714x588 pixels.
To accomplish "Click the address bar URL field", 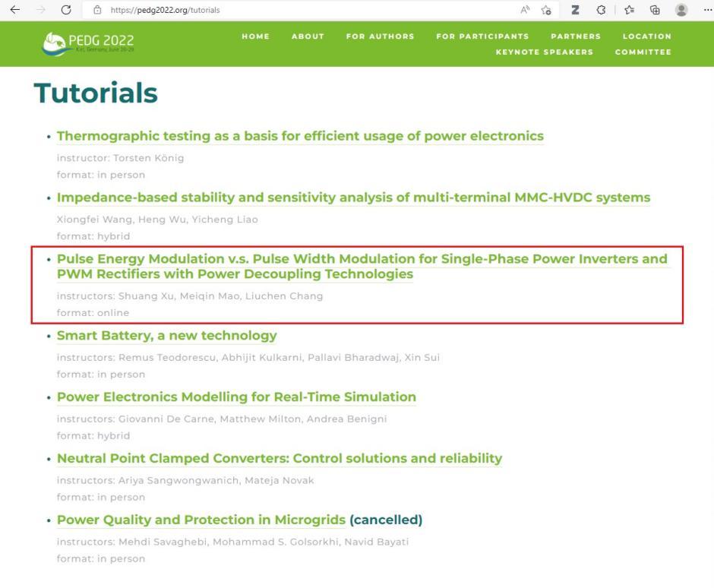I will 304,10.
